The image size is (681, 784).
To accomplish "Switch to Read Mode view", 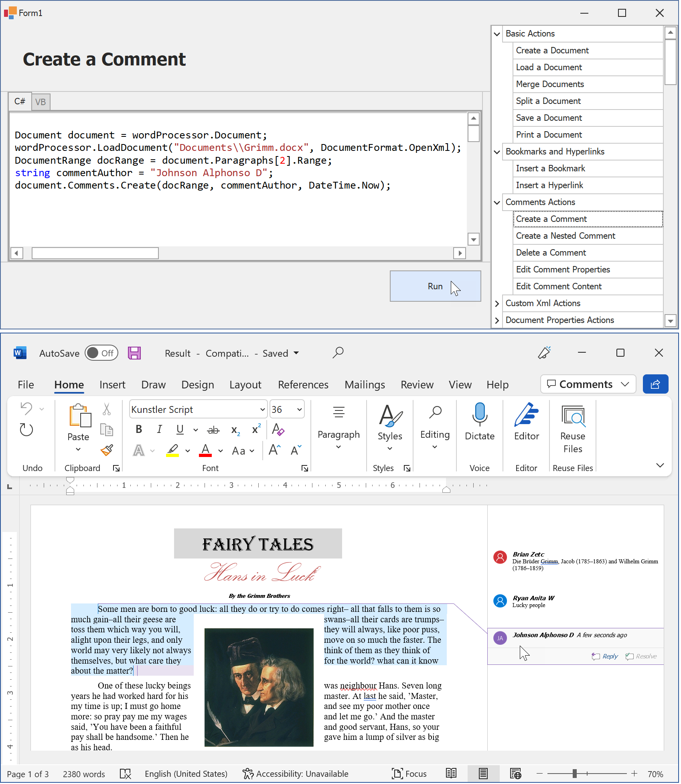I will tap(451, 774).
